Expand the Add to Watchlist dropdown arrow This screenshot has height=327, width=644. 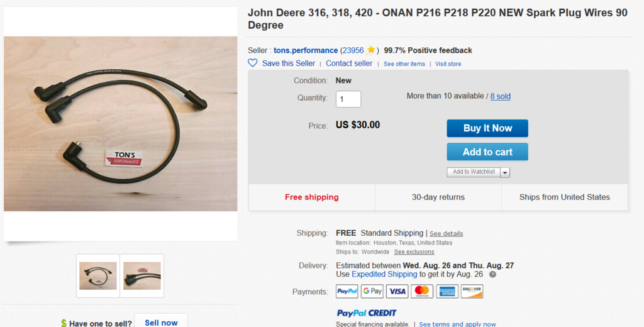tap(505, 172)
